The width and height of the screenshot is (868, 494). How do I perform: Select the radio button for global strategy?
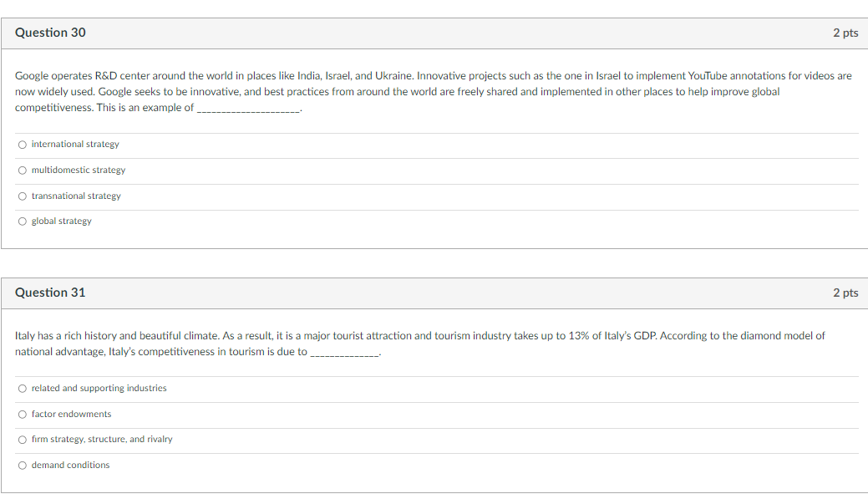pos(22,221)
